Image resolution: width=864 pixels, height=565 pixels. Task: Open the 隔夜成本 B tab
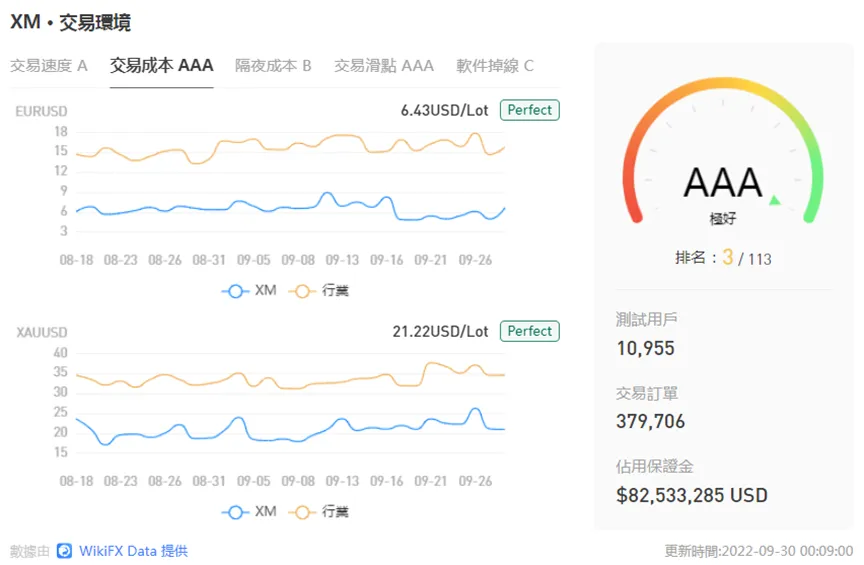[273, 66]
